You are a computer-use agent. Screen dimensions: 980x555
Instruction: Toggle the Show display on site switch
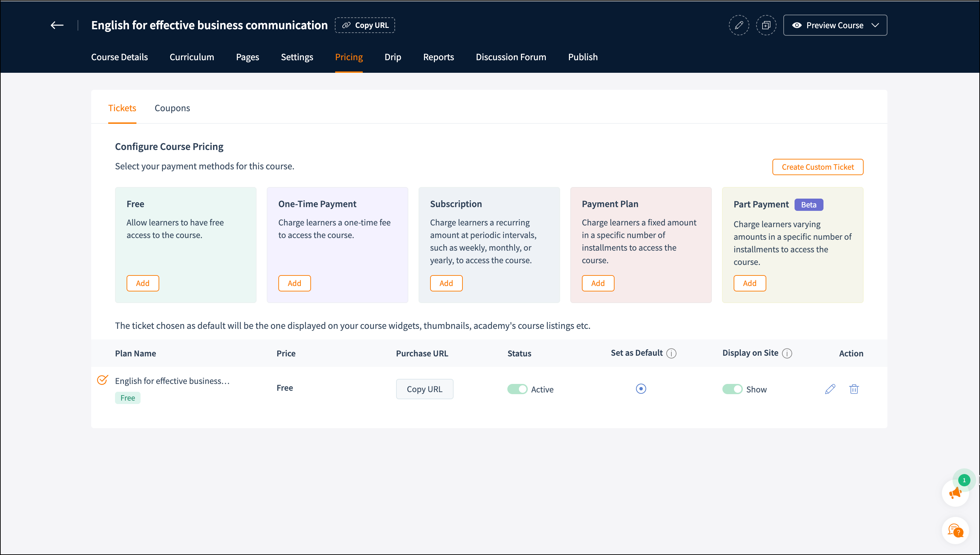coord(732,389)
